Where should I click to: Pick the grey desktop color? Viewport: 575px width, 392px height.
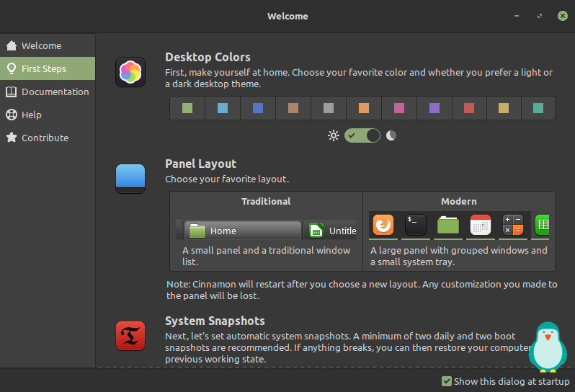tap(329, 108)
